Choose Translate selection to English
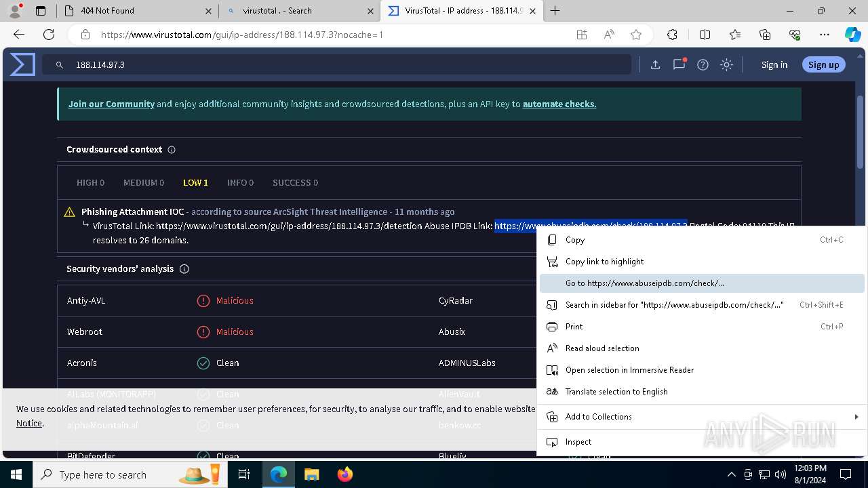This screenshot has height=488, width=868. (702, 392)
